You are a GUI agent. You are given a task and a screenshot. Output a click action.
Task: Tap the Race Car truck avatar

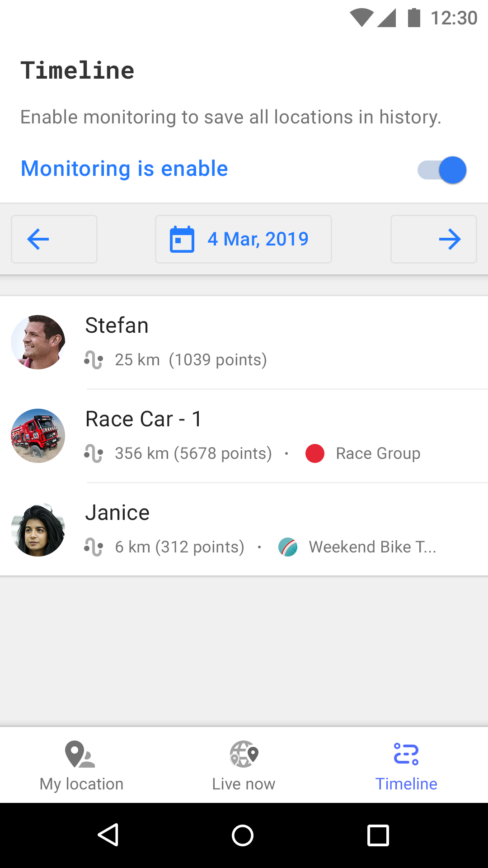pos(38,436)
